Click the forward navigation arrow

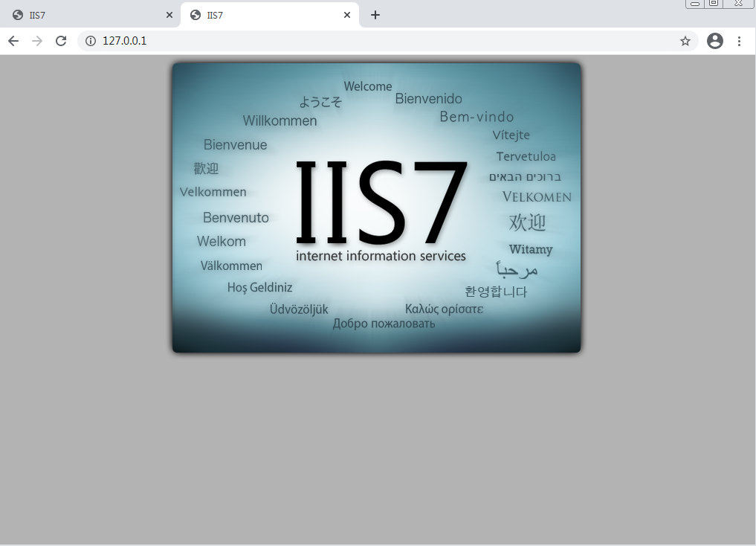37,41
